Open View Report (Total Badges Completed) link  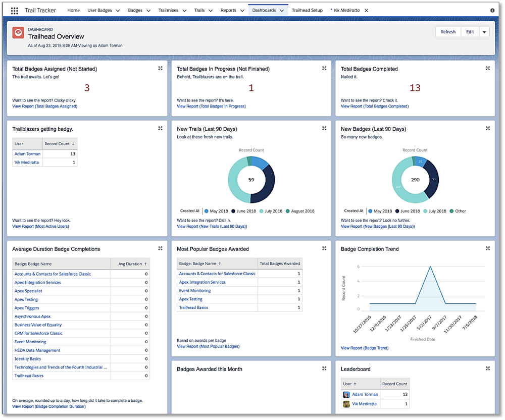tap(375, 106)
